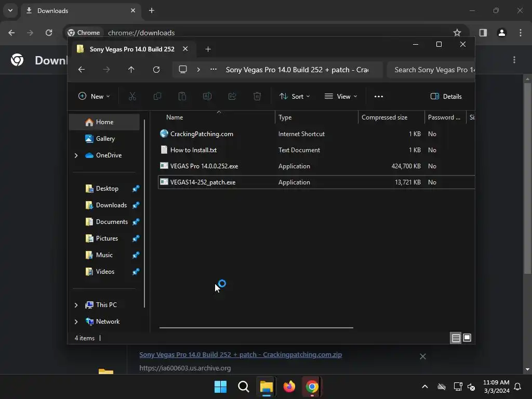Viewport: 532px width, 399px height.
Task: Select the Sony Vegas Pro Explorer tab
Action: click(132, 49)
